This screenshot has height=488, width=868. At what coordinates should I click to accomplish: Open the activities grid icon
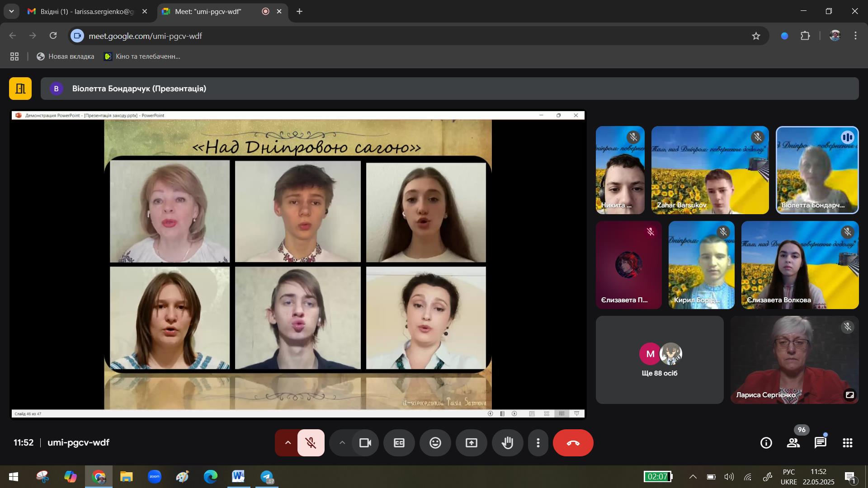[x=848, y=443]
